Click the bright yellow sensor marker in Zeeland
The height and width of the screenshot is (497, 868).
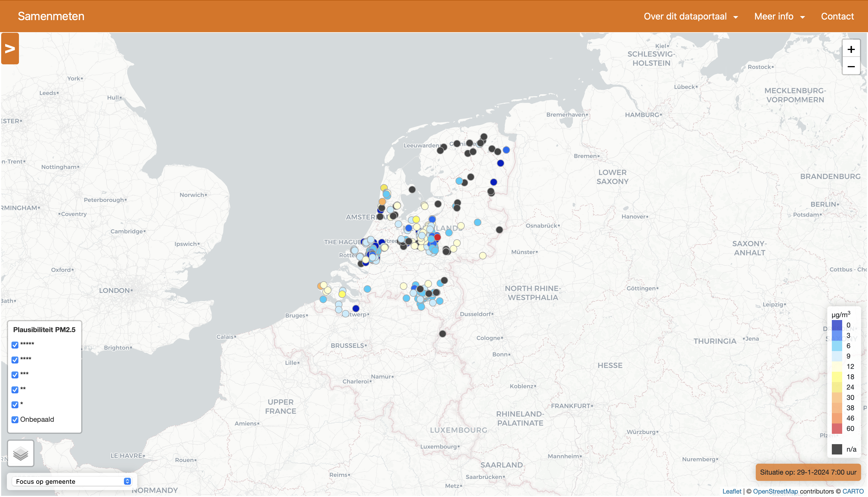pos(342,294)
